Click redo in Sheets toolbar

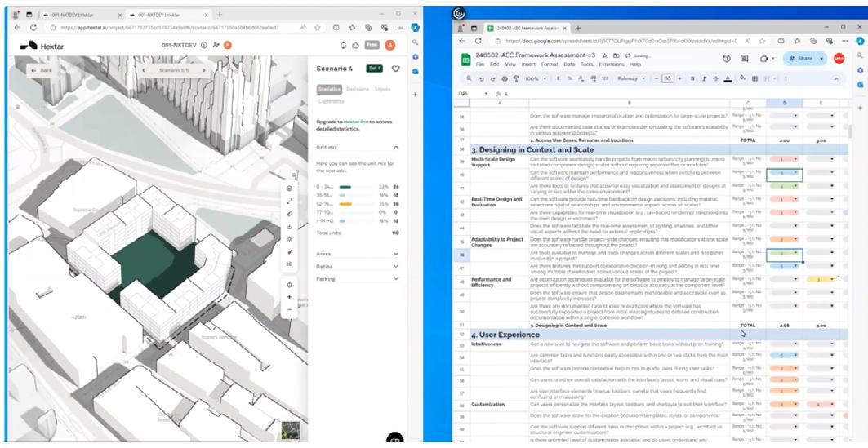492,79
